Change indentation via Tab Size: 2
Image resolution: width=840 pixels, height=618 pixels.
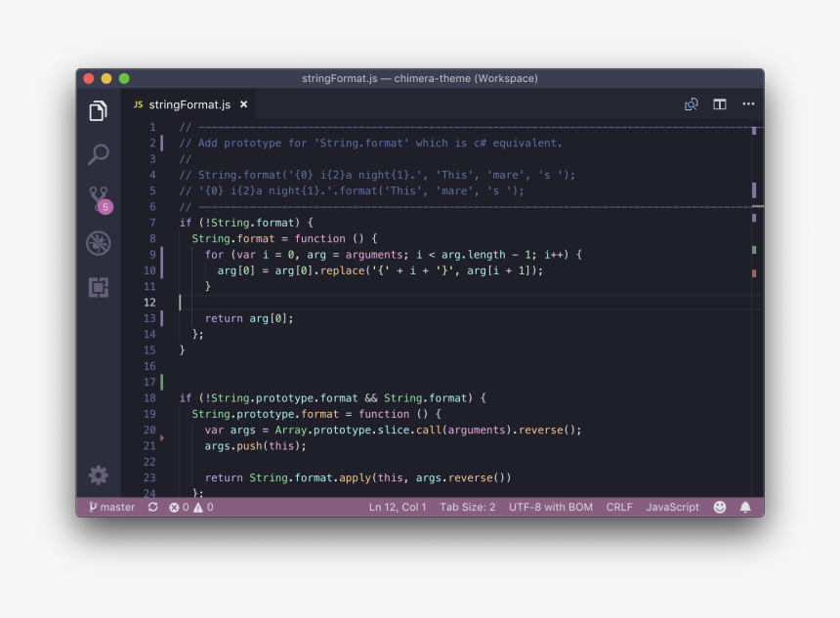coord(468,507)
